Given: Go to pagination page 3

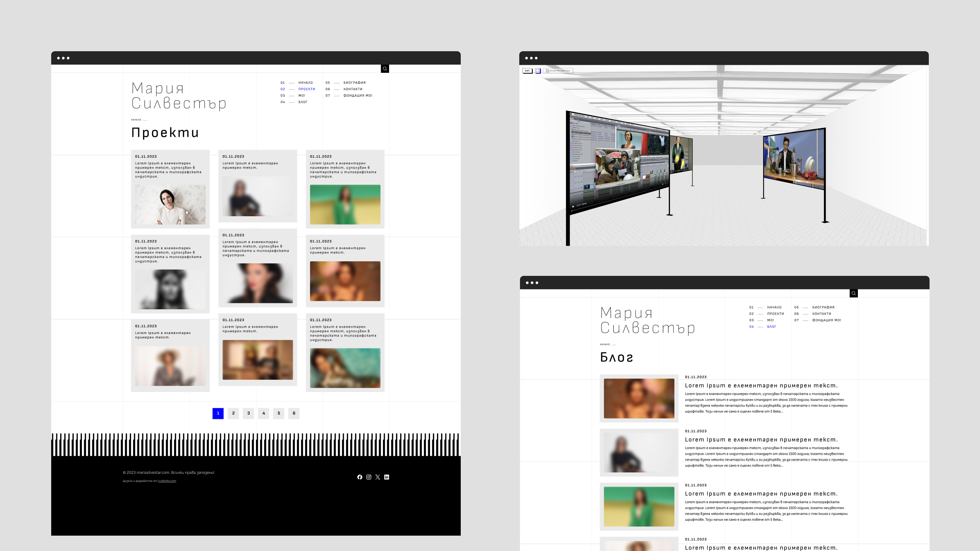Looking at the screenshot, I should click(x=248, y=413).
